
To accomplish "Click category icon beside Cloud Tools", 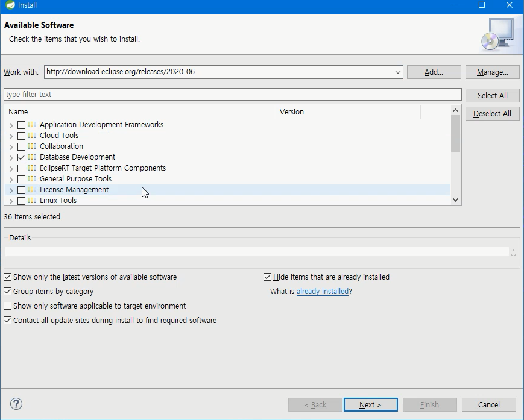I will [32, 136].
